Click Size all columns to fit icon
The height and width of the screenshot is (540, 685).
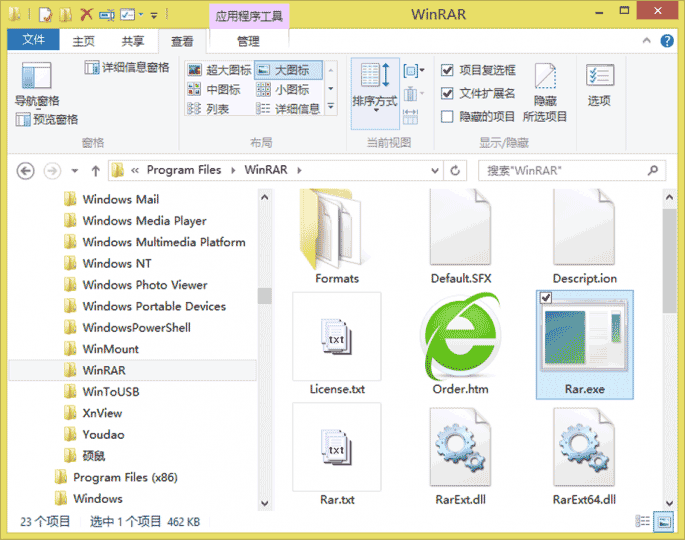point(410,117)
